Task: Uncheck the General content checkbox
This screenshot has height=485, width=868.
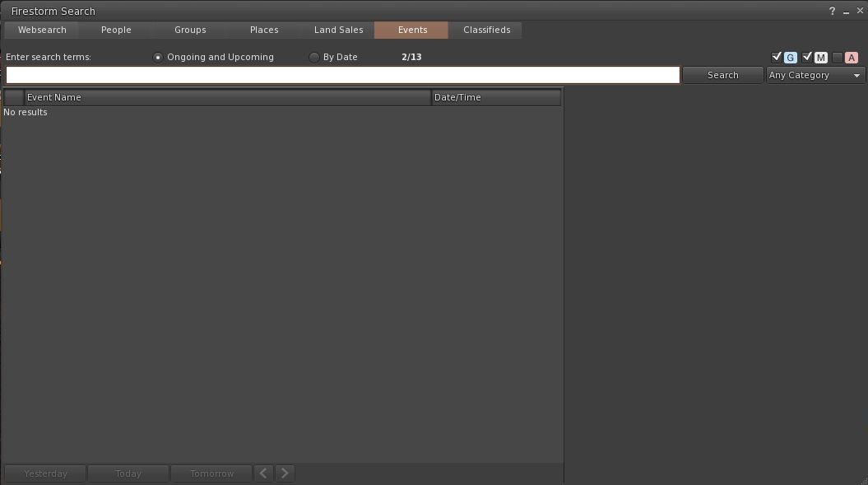Action: 777,57
